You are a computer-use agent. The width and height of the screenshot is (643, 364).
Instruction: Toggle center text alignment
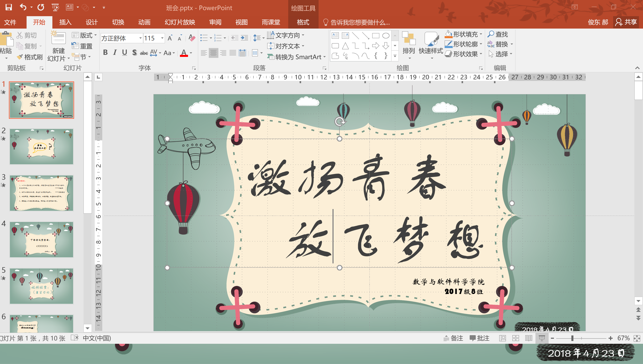point(213,53)
